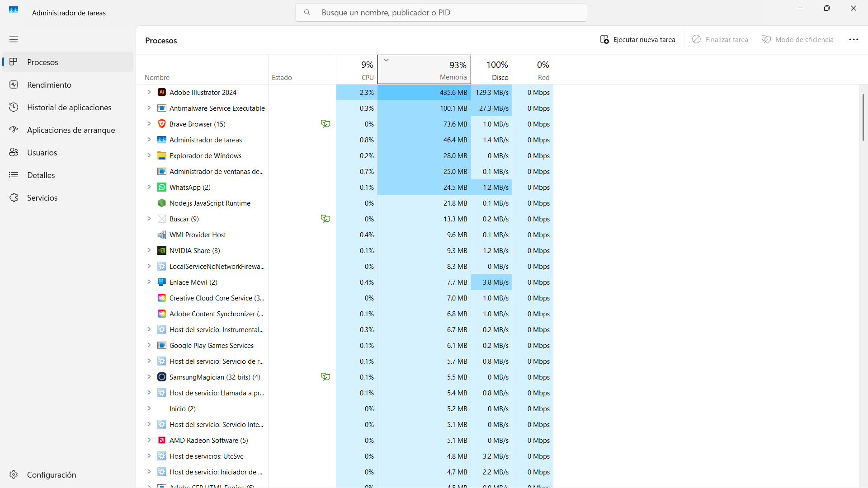Expand the Adobe Illustrator 2024 process
Viewport: 868px width, 488px height.
[x=149, y=92]
